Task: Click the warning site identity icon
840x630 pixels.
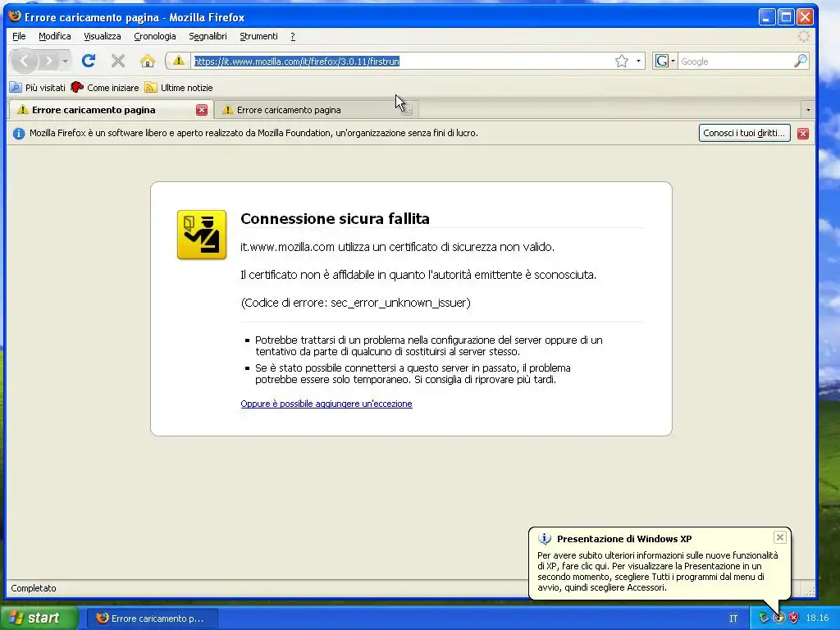Action: coord(178,61)
